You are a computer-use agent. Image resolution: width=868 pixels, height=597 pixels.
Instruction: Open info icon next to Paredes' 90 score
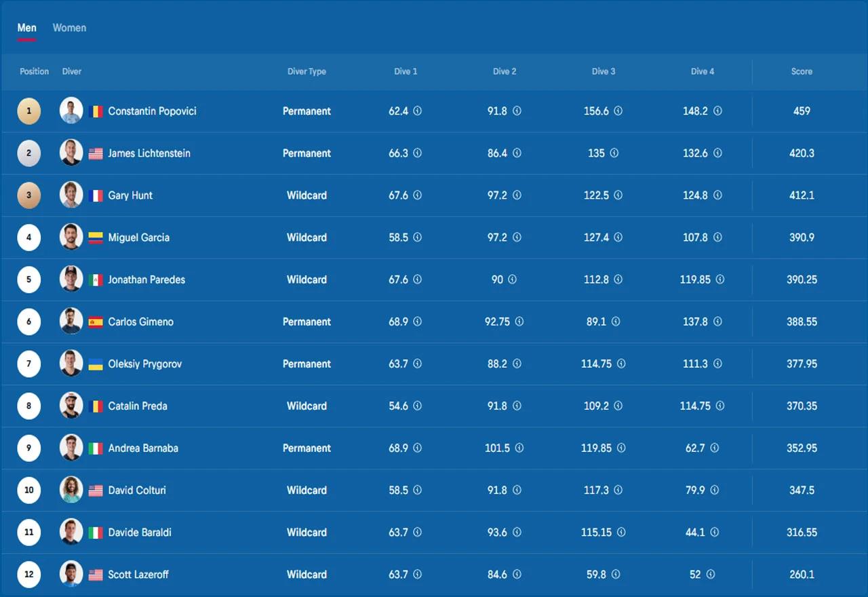coord(512,280)
